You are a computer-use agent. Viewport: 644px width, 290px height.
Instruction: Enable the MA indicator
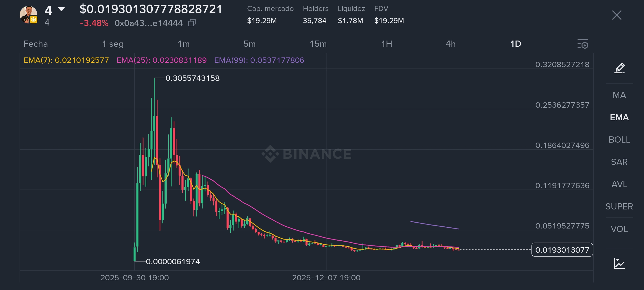click(619, 95)
